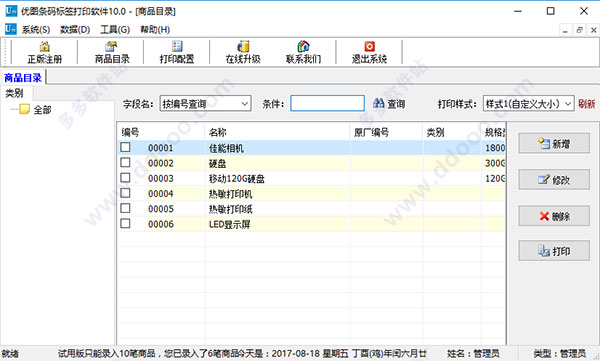Open the 工具(G) menu
600x361 pixels.
point(115,29)
